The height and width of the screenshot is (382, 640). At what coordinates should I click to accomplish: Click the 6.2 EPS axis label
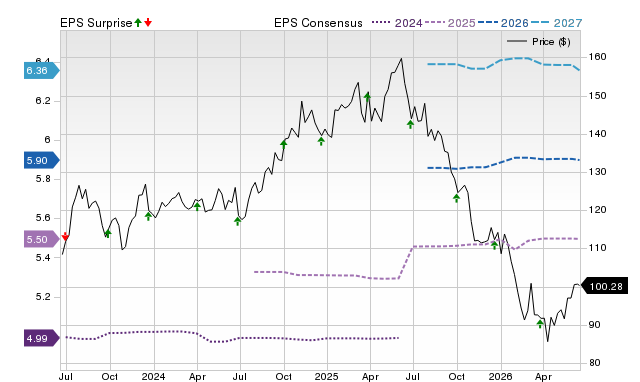(43, 100)
